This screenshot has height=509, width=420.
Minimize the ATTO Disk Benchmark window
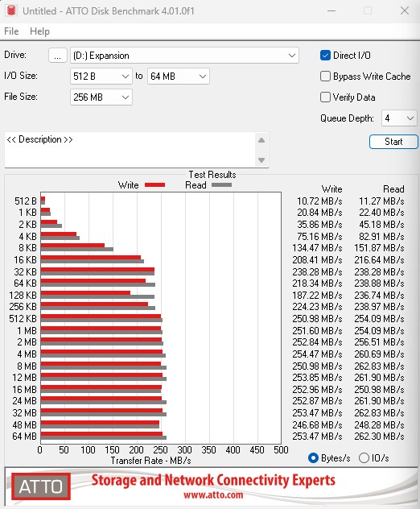coord(331,10)
